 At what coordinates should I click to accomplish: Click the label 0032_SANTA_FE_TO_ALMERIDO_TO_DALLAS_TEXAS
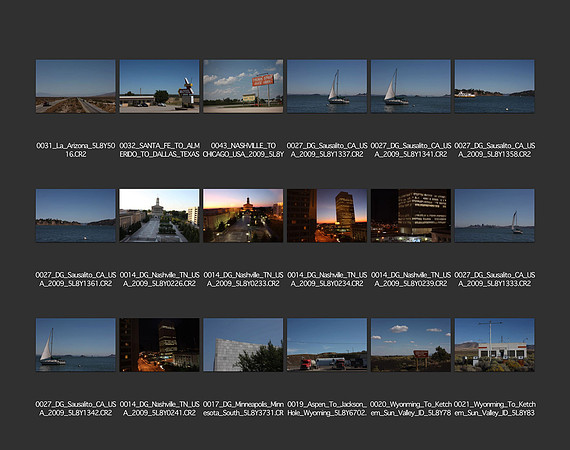click(x=159, y=150)
